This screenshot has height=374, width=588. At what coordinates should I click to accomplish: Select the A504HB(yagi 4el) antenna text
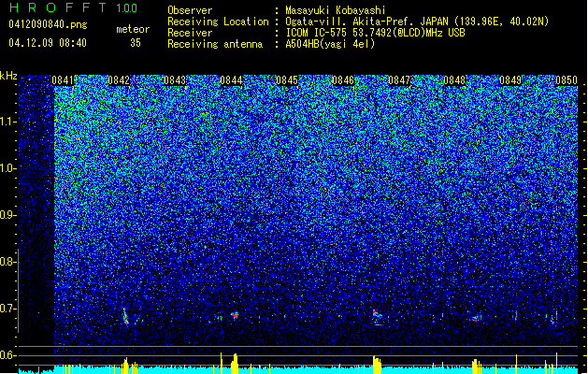330,44
